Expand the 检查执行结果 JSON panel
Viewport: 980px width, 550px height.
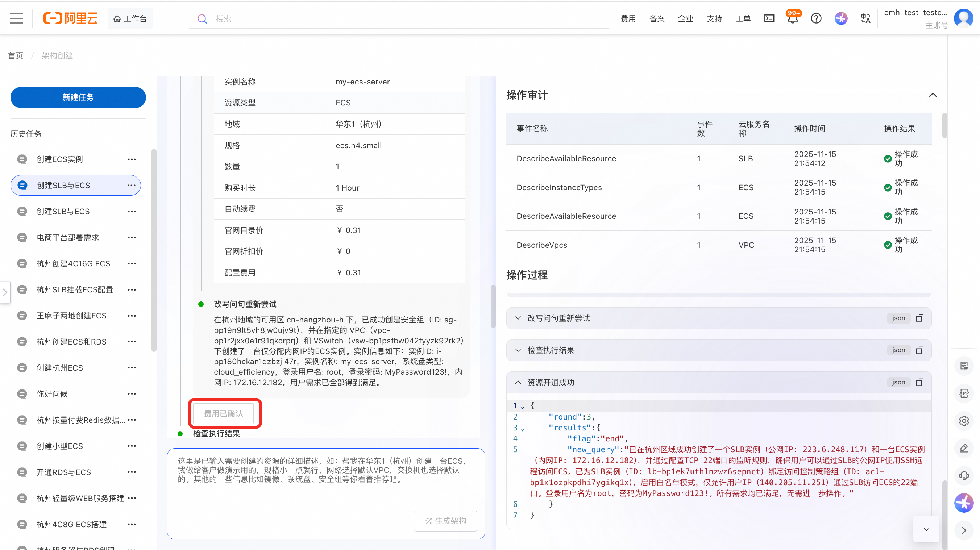coord(518,350)
